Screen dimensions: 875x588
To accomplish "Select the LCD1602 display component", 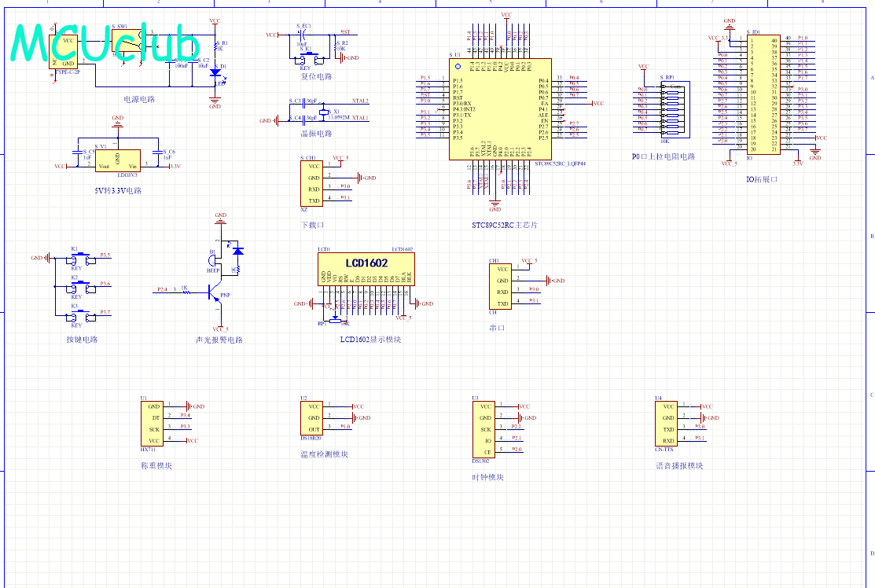I will [366, 270].
